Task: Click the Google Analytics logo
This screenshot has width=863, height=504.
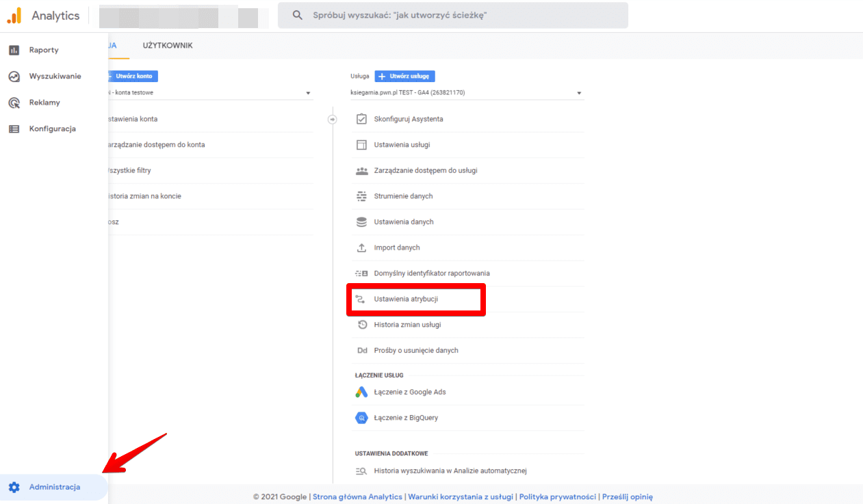Action: click(x=14, y=15)
